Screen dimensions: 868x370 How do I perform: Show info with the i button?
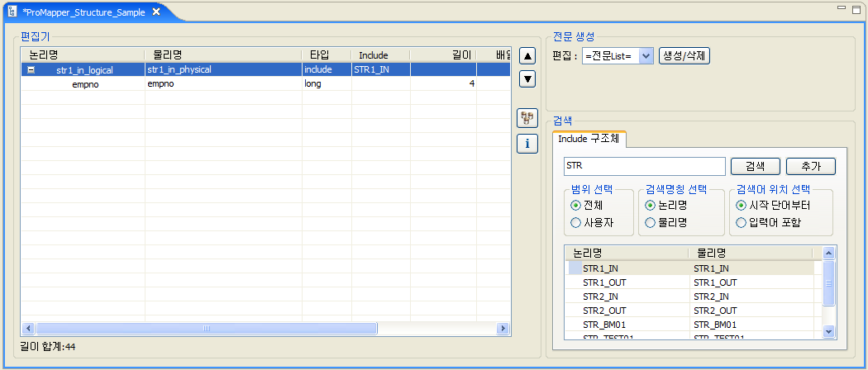[x=527, y=144]
